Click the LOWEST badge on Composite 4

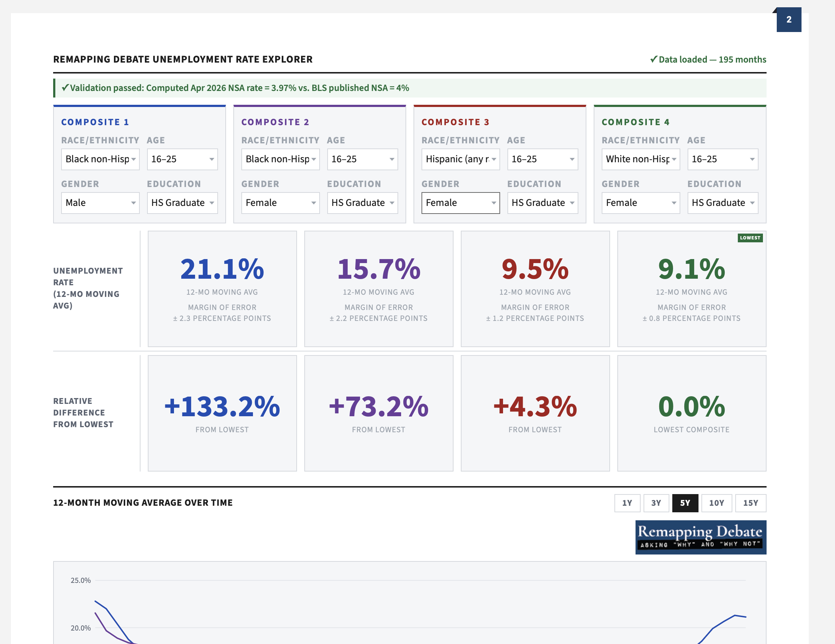(750, 238)
